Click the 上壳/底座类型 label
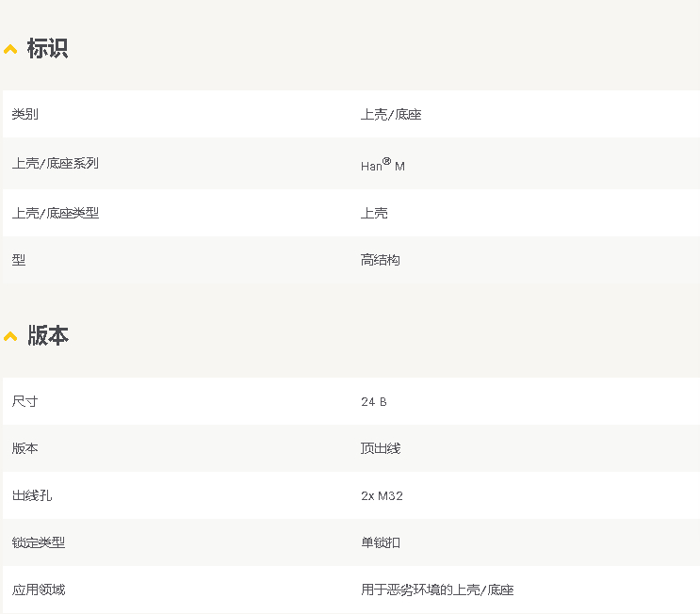Viewport: 700px width, 614px height. [56, 213]
